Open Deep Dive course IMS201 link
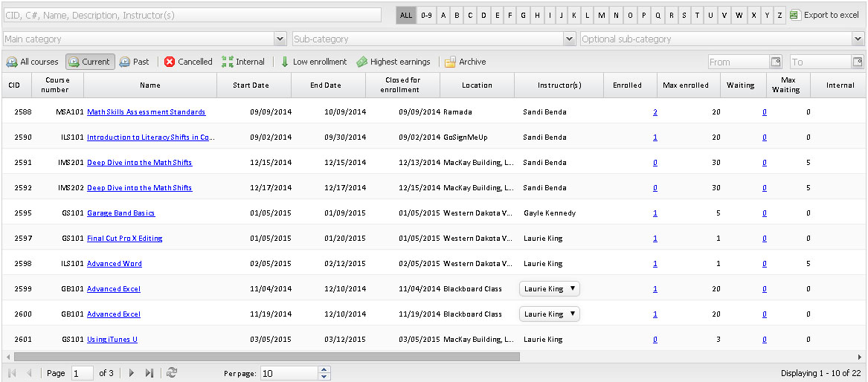Screen dimensions: 868x382 pos(140,163)
